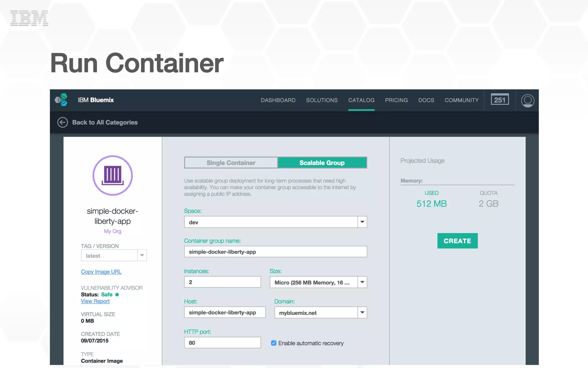Click the Container group name input field

[x=276, y=252]
